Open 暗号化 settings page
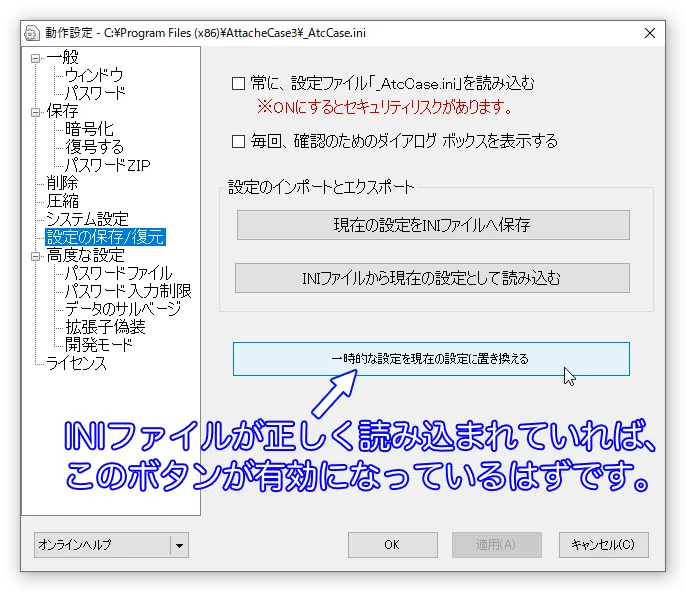 coord(89,129)
